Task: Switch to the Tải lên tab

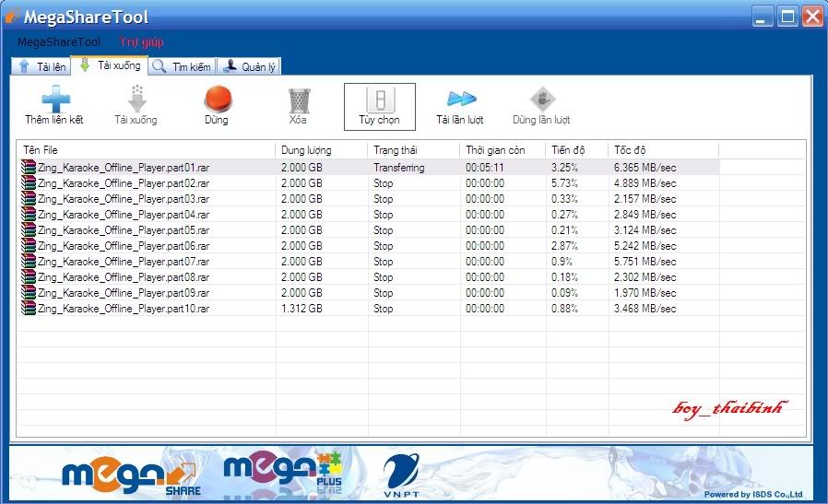Action: 41,66
